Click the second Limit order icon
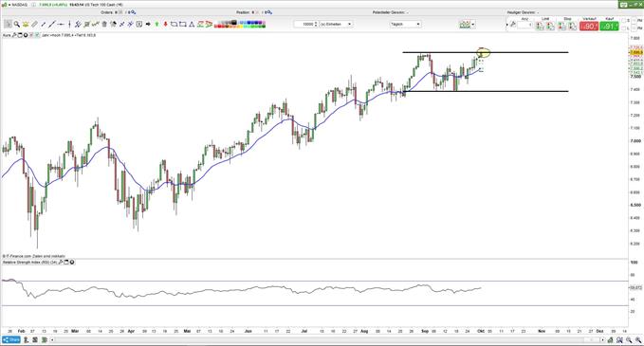The width and height of the screenshot is (644, 346). point(550,26)
